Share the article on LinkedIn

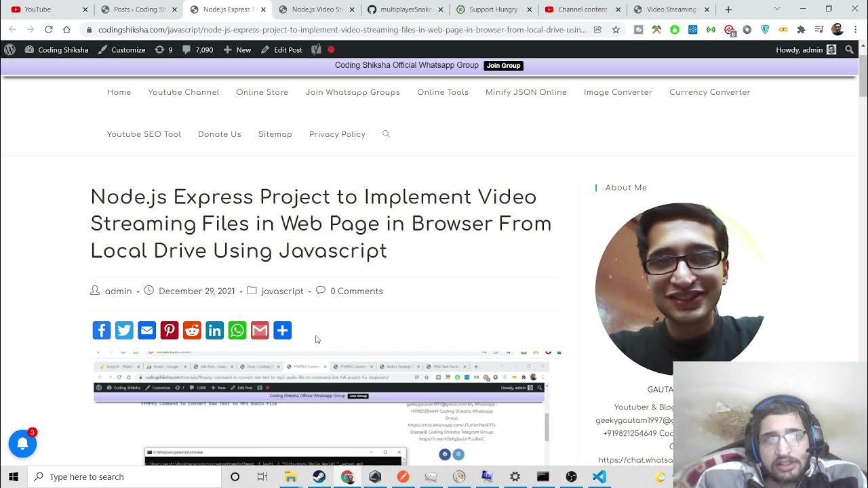click(214, 330)
